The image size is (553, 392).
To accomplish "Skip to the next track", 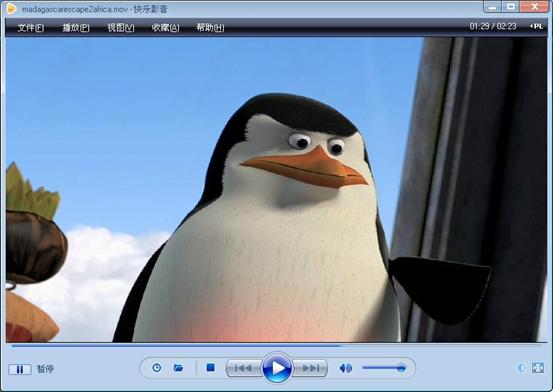I will [310, 368].
